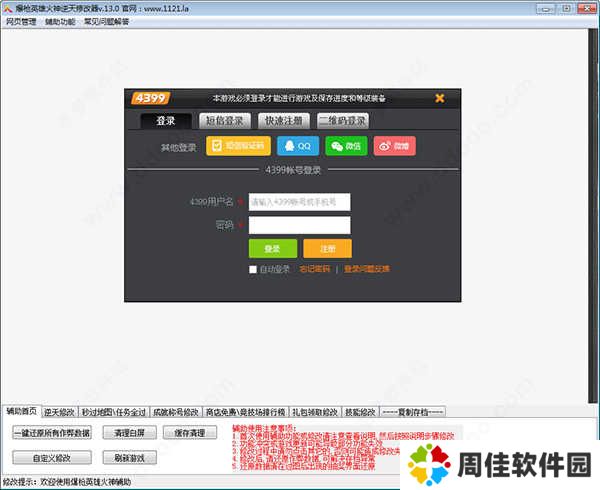The width and height of the screenshot is (600, 490).
Task: Open the 网页管理 menu
Action: 21,22
